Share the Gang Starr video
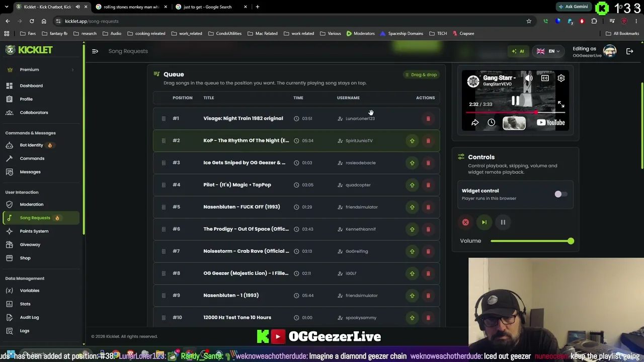Image resolution: width=644 pixels, height=362 pixels. [x=475, y=123]
